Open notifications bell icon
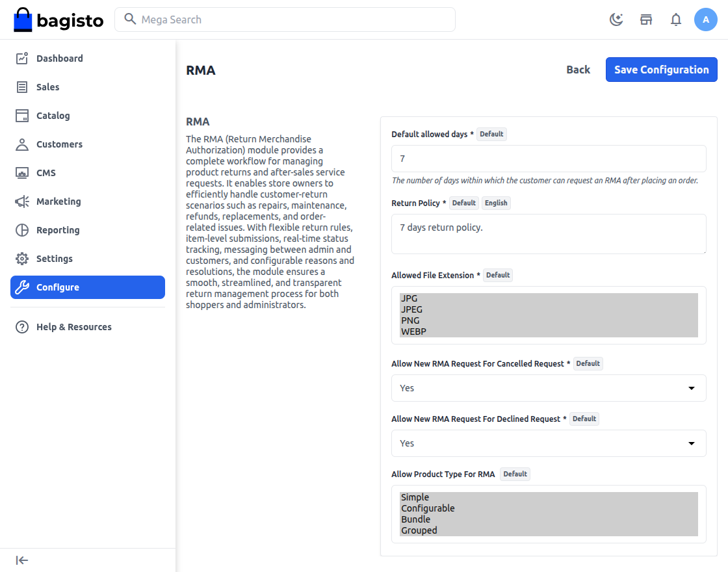The width and height of the screenshot is (728, 572). click(x=676, y=19)
